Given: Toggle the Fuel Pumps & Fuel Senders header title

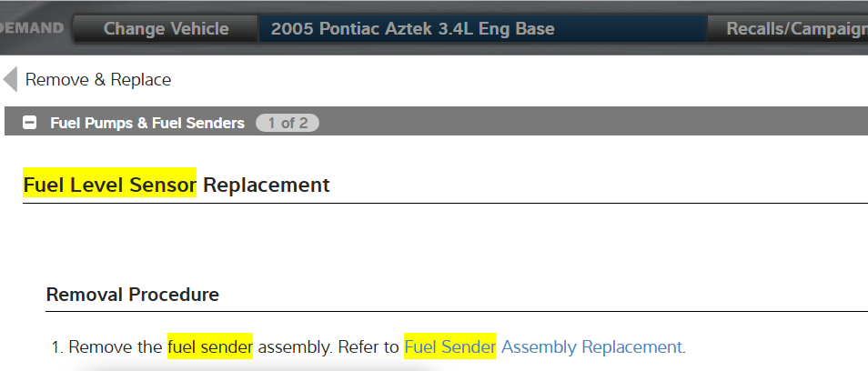Looking at the screenshot, I should tap(147, 123).
